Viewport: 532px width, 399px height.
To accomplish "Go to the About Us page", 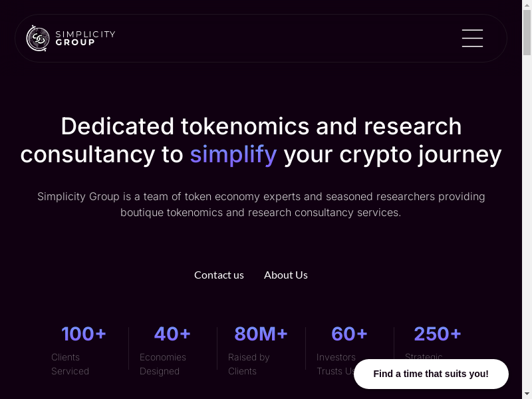I will (286, 275).
